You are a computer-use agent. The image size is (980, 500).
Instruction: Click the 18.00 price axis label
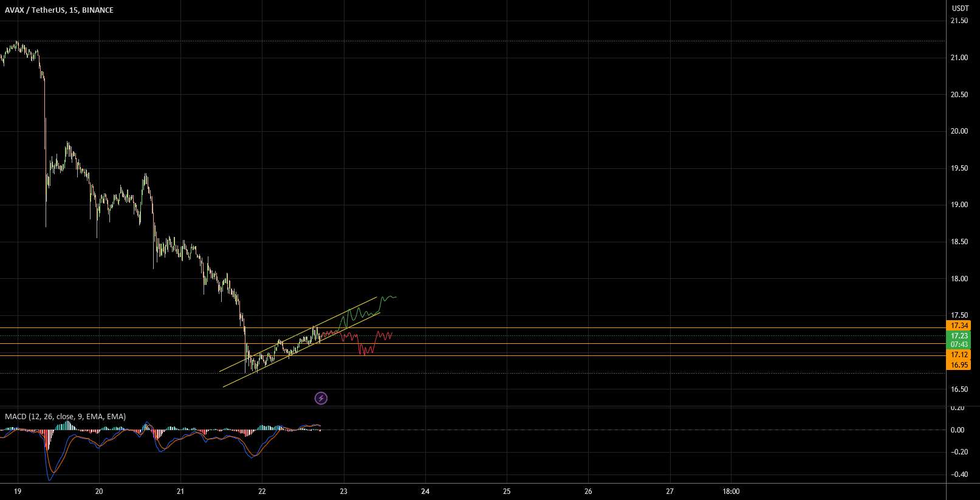pyautogui.click(x=959, y=279)
